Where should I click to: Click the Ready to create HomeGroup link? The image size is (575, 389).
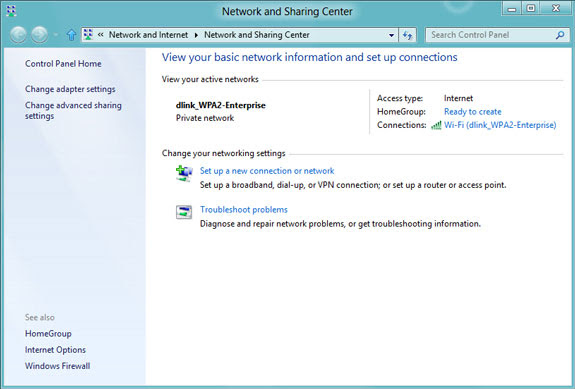click(473, 112)
